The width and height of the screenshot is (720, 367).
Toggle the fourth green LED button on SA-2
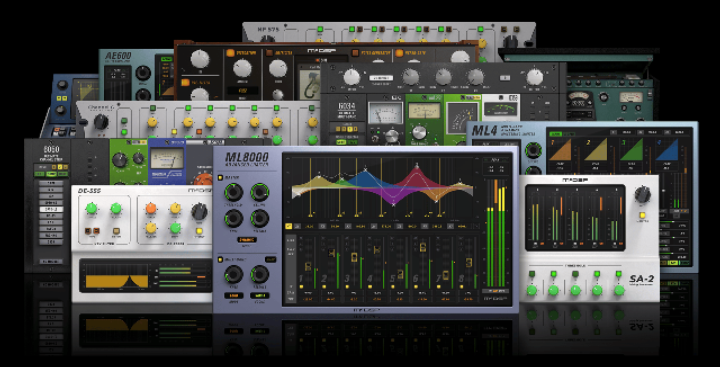(597, 274)
